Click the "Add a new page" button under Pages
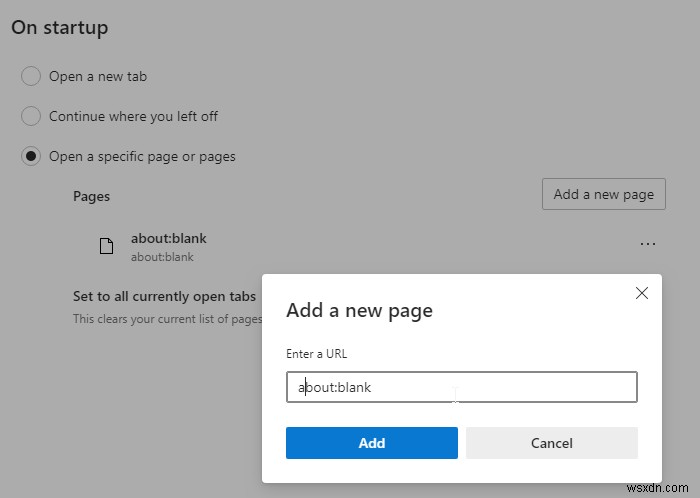This screenshot has width=700, height=498. [x=603, y=194]
